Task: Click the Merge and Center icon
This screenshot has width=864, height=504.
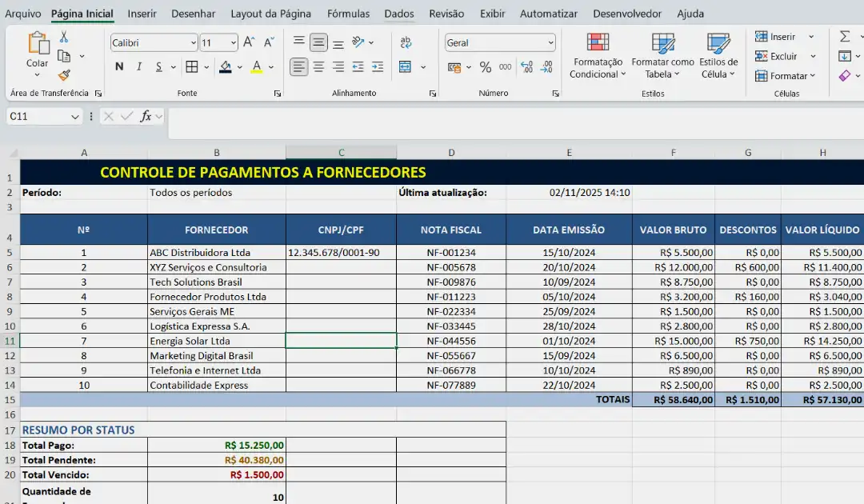Action: [x=406, y=67]
